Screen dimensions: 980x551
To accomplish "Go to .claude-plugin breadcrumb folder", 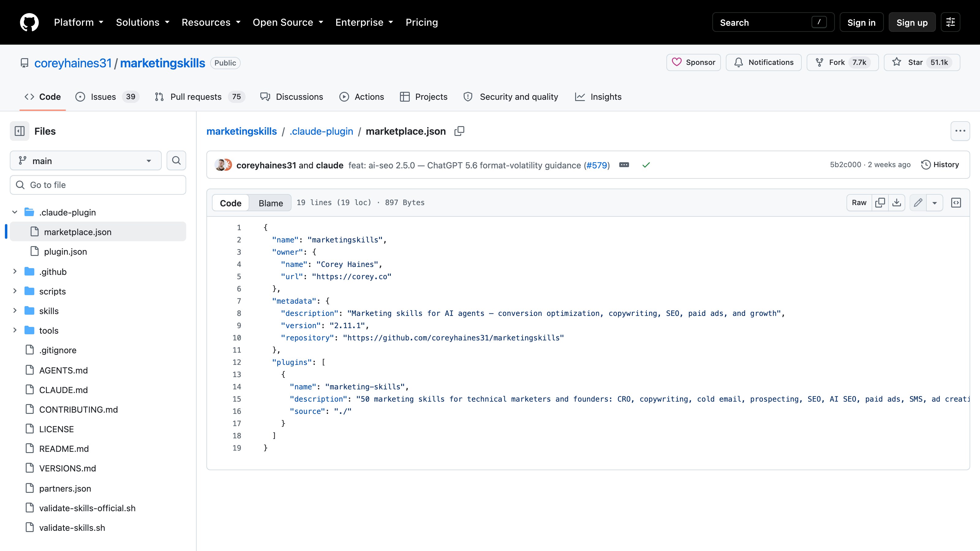I will (321, 131).
